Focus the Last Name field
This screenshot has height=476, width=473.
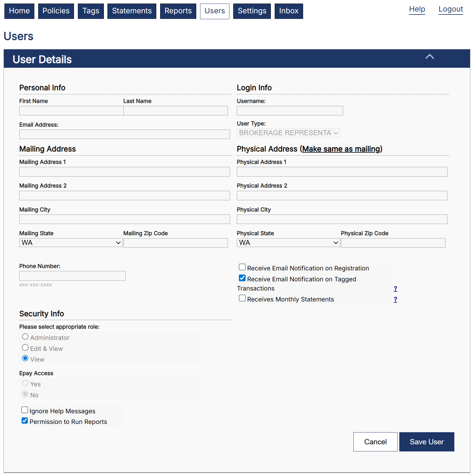coord(176,111)
